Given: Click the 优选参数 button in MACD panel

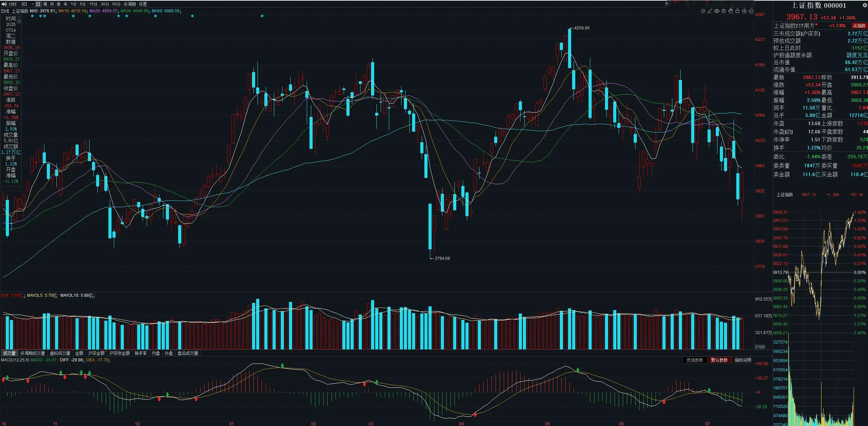Looking at the screenshot, I should (x=695, y=360).
